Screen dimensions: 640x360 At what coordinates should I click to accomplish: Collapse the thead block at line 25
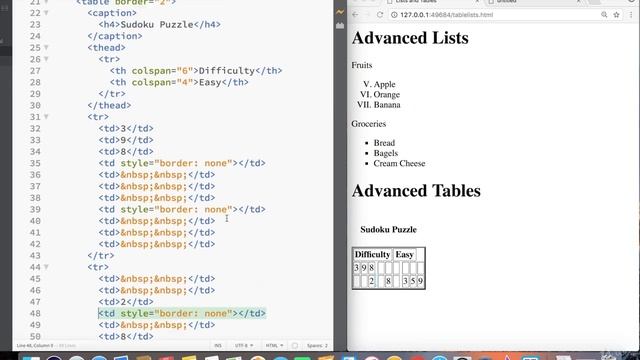46,48
